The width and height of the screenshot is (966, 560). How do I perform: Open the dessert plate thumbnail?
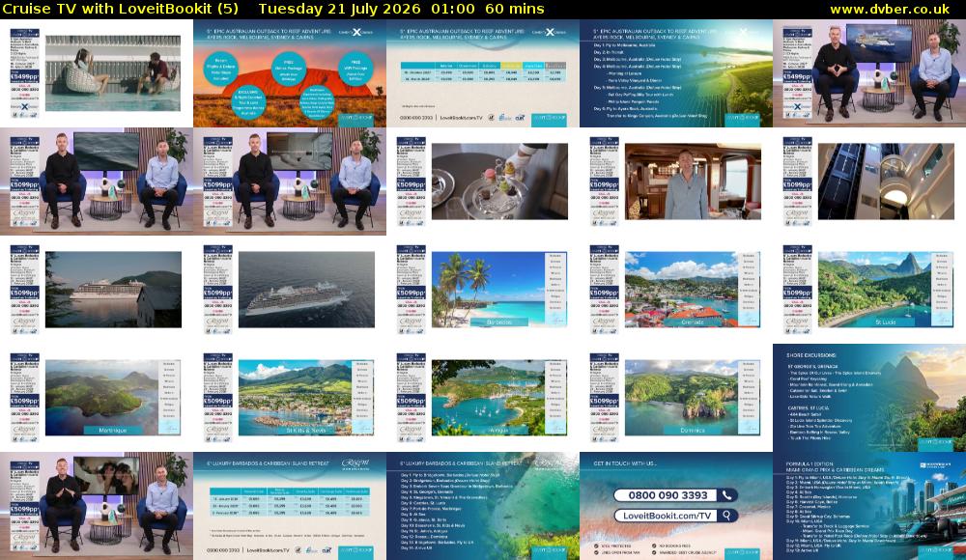pos(483,182)
